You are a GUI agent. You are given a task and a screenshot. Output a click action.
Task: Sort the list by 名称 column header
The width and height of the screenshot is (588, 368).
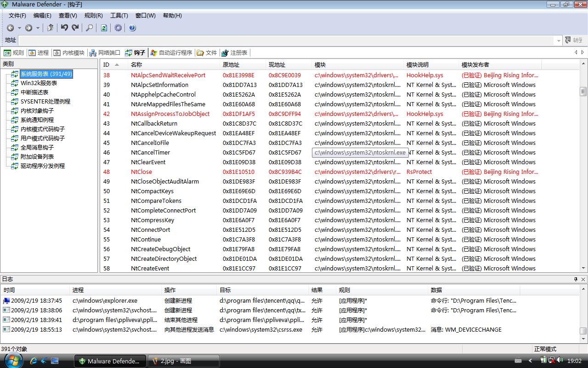(136, 65)
